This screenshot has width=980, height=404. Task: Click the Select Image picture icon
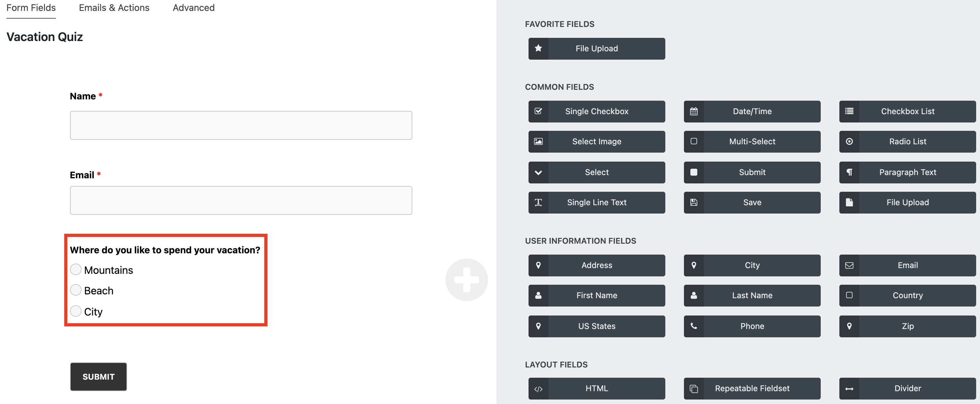[538, 141]
